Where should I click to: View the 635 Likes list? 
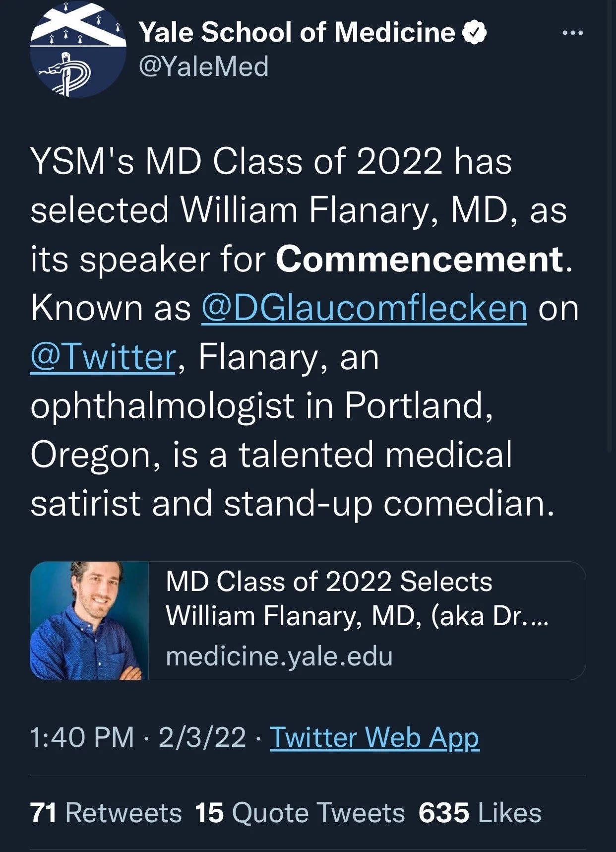click(480, 813)
